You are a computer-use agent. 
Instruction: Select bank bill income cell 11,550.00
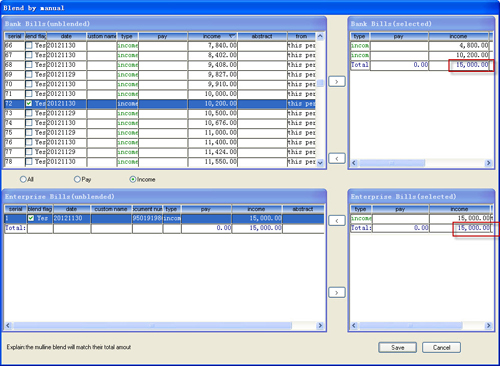(x=213, y=162)
